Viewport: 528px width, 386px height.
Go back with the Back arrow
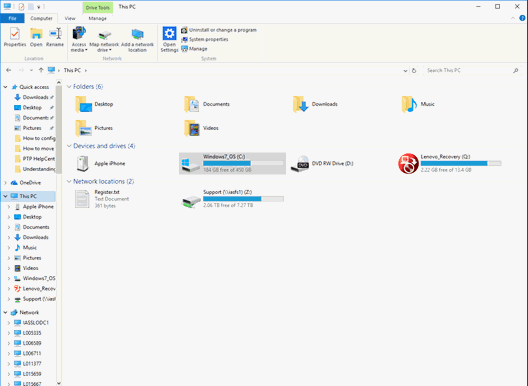coord(9,70)
